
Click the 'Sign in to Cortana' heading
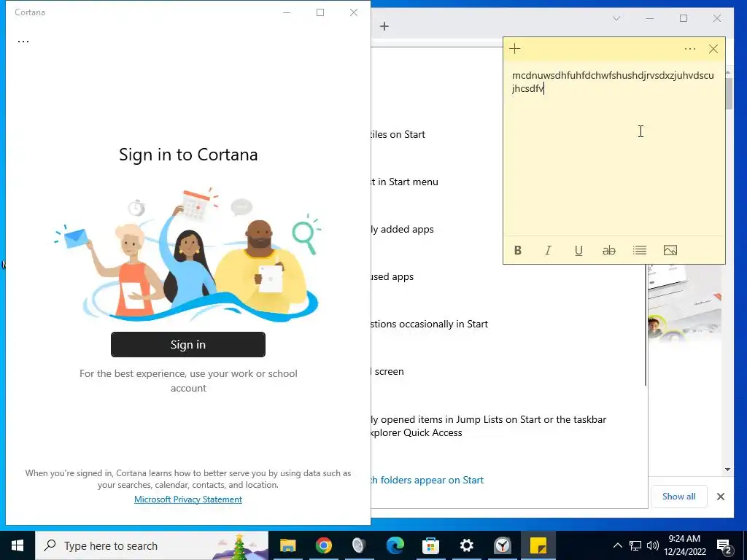point(188,155)
